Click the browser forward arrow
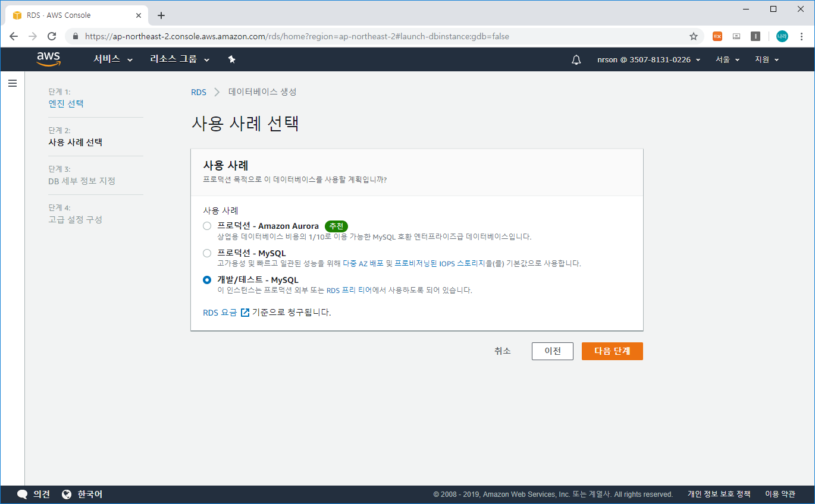This screenshot has width=815, height=504. pos(33,36)
